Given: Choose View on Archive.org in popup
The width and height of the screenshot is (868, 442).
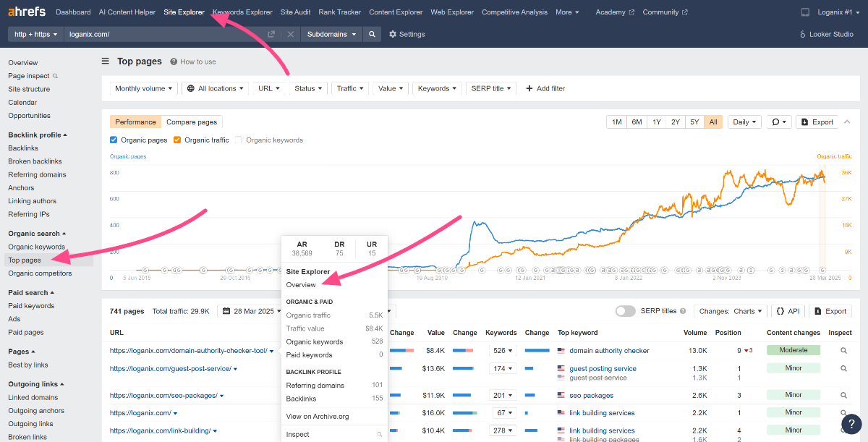Looking at the screenshot, I should [317, 416].
